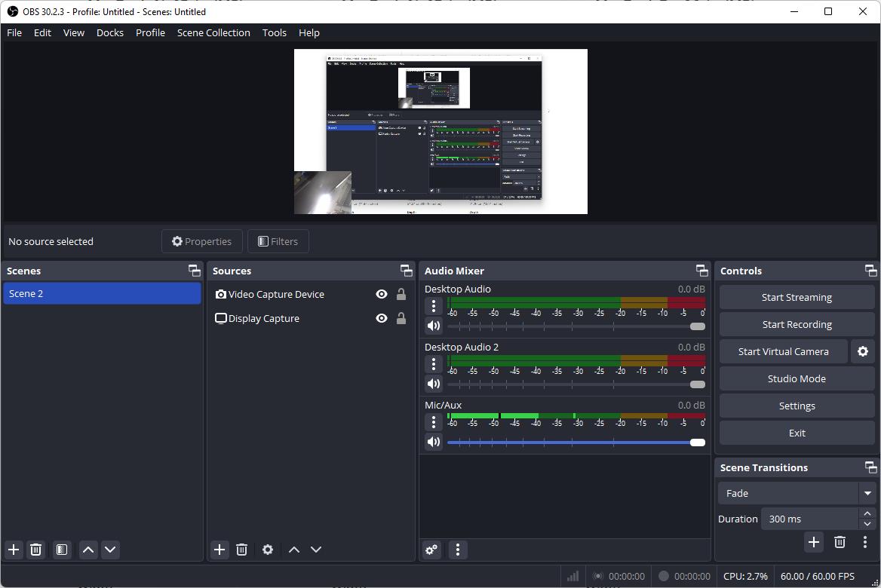Image resolution: width=881 pixels, height=588 pixels.
Task: Lock the Video Capture Device source
Action: tap(401, 294)
